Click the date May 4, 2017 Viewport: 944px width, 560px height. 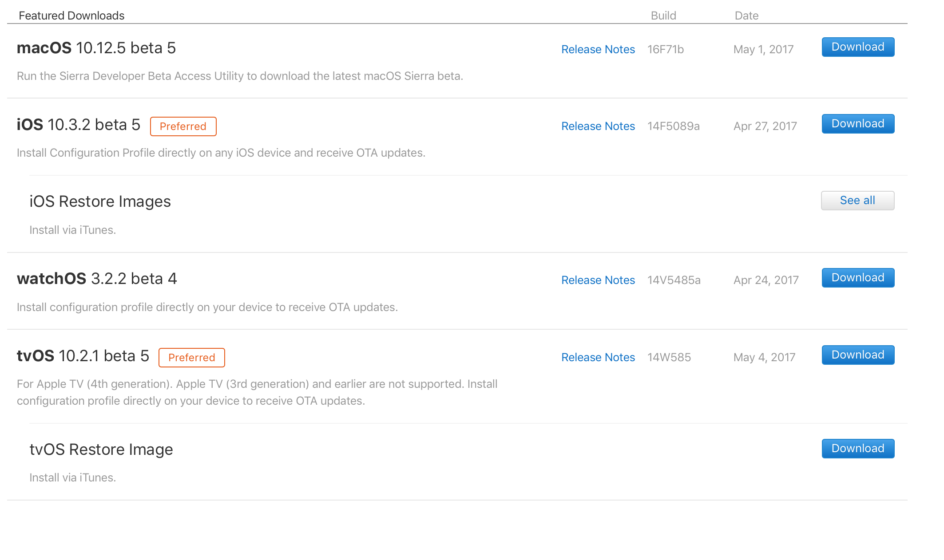pyautogui.click(x=764, y=357)
